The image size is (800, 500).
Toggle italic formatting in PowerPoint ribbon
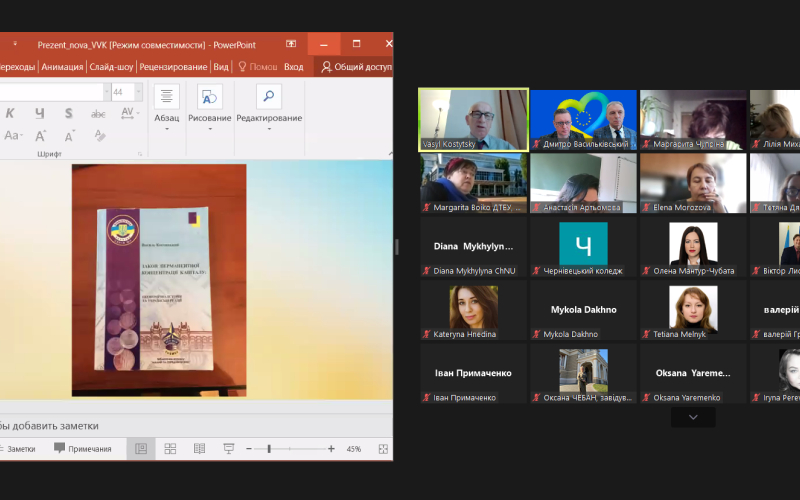[x=10, y=113]
